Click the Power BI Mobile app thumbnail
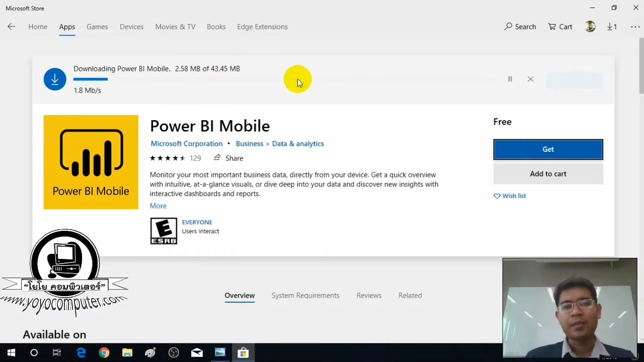Viewport: 644px width, 362px height. (91, 162)
